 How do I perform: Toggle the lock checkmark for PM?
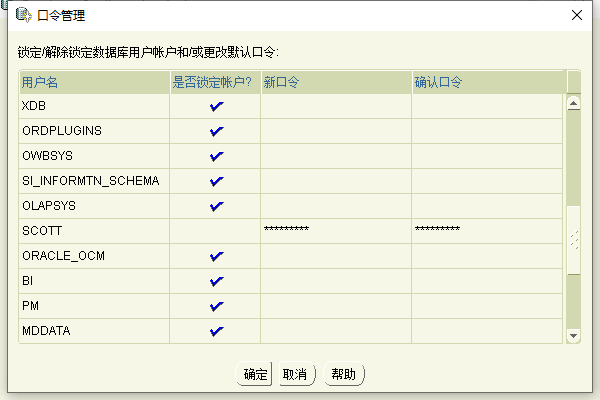(216, 306)
